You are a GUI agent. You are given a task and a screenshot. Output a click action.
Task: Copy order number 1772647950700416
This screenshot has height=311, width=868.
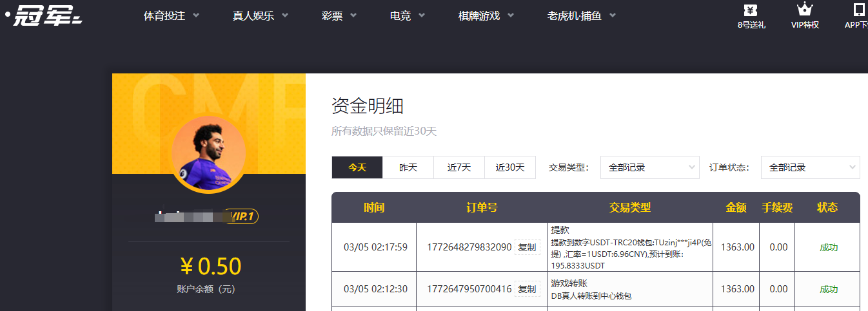click(x=527, y=289)
